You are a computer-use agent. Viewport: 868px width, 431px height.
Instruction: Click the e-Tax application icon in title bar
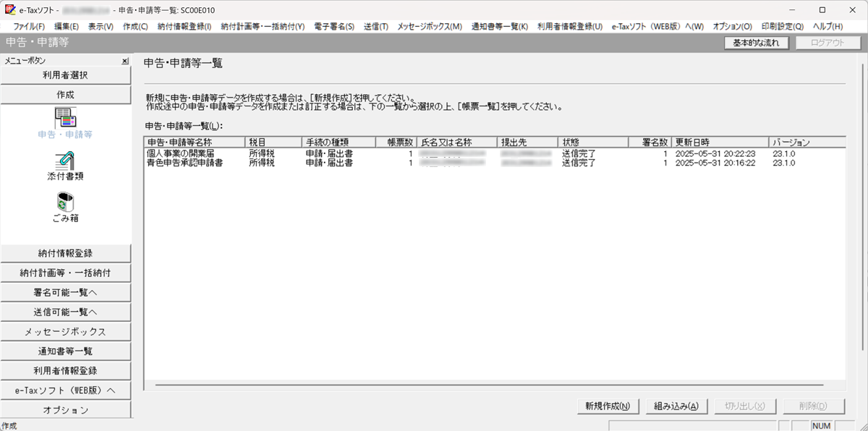coord(9,9)
